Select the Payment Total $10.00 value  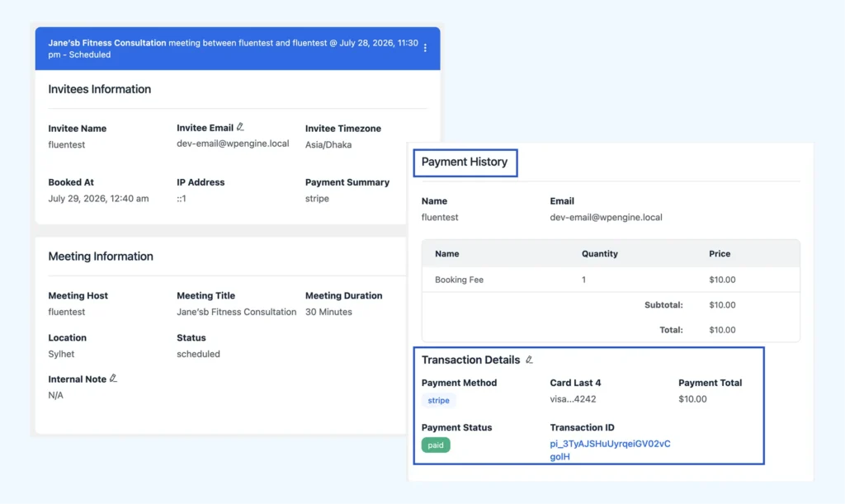pos(692,399)
